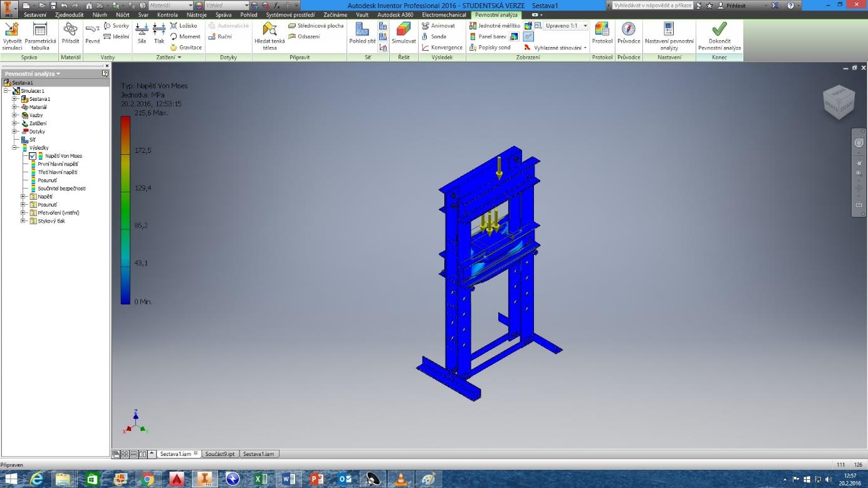Start Simulovat solver

pyautogui.click(x=404, y=33)
